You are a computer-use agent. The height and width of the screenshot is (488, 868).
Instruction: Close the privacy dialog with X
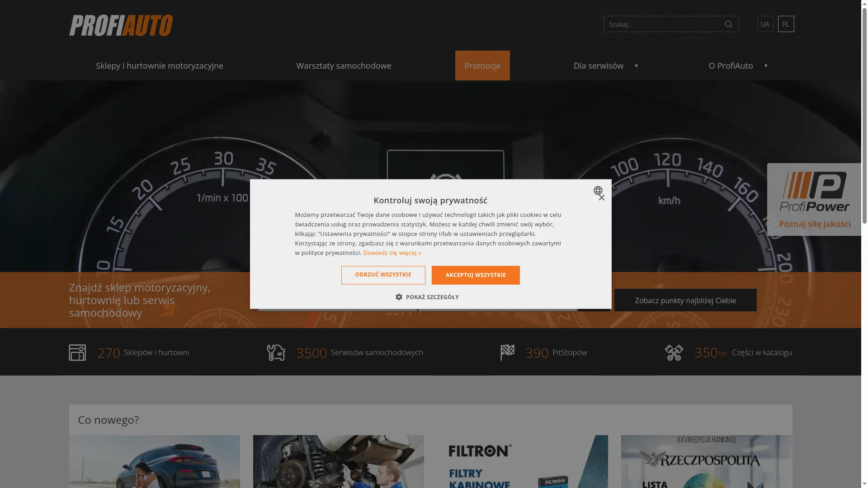(x=602, y=198)
